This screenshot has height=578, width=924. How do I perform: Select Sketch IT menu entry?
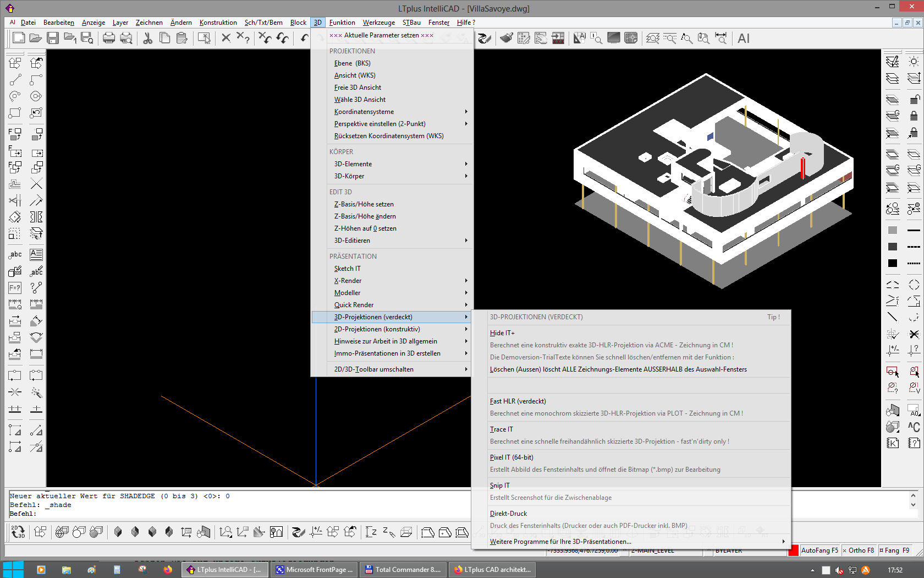click(x=393, y=269)
